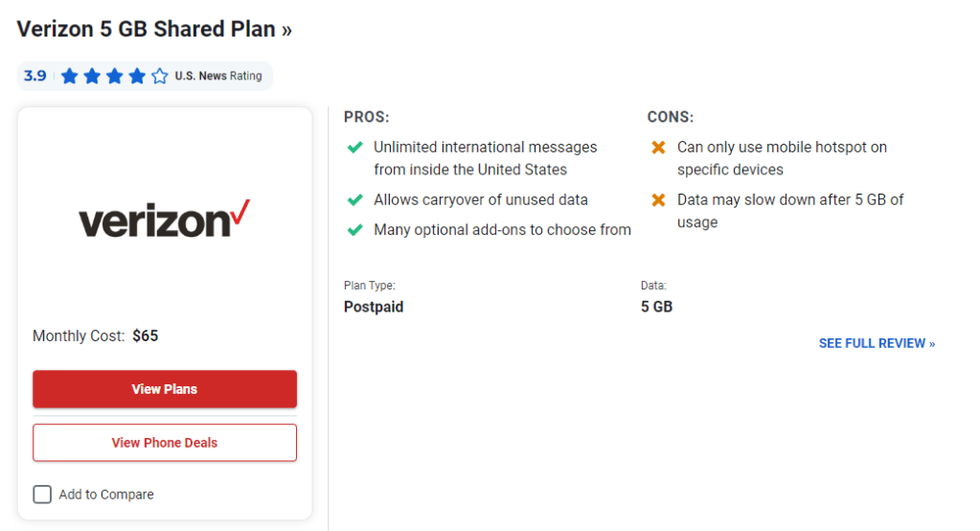This screenshot has width=980, height=531.
Task: Click the Postpaid plan type value
Action: (x=374, y=308)
